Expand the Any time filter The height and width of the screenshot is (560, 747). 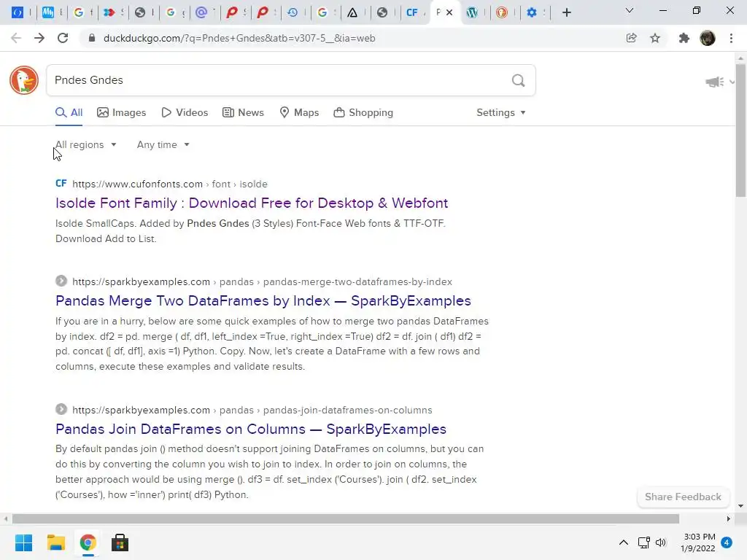tap(163, 145)
